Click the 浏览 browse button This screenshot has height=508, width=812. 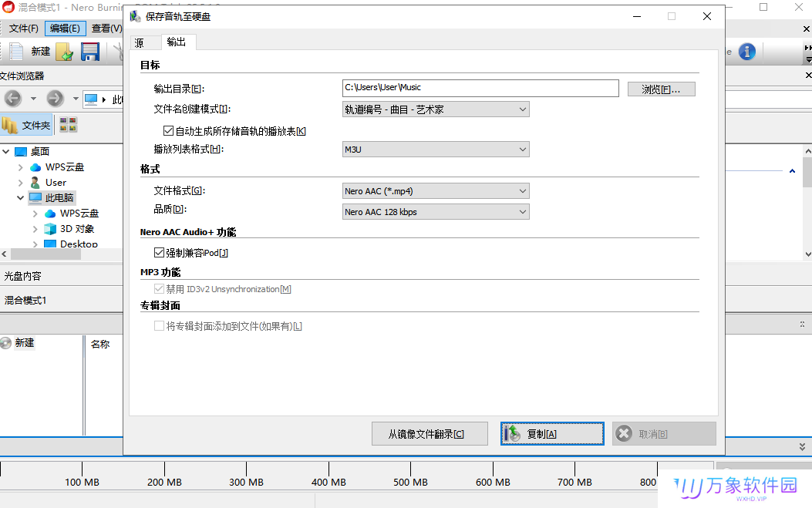pyautogui.click(x=662, y=89)
